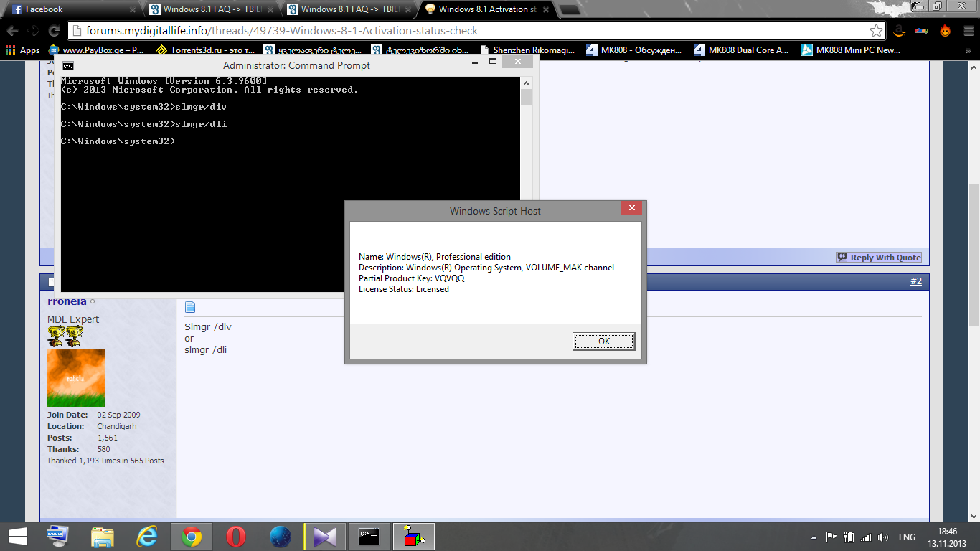Open KMSpico from the taskbar
This screenshot has width=980, height=551.
(414, 536)
